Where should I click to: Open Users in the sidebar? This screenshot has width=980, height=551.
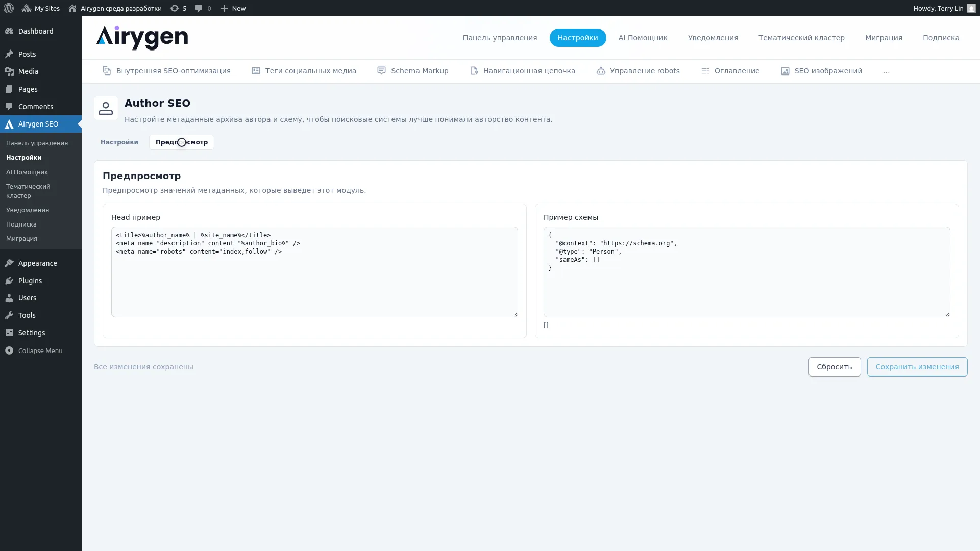click(x=41, y=298)
